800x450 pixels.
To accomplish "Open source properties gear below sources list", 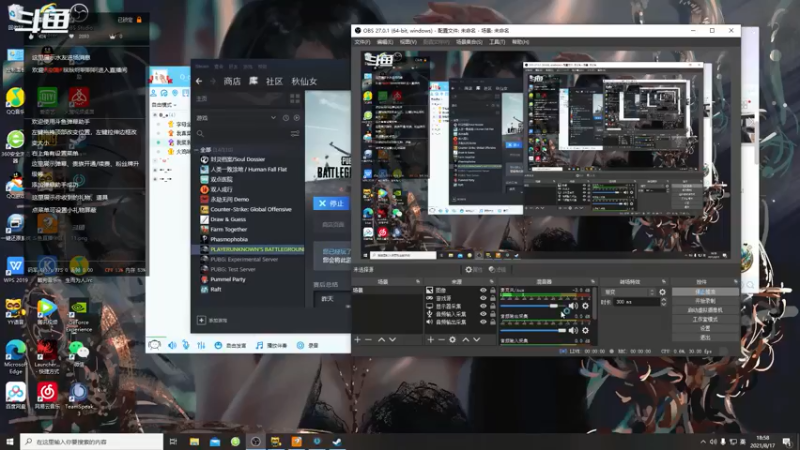I will coord(453,340).
